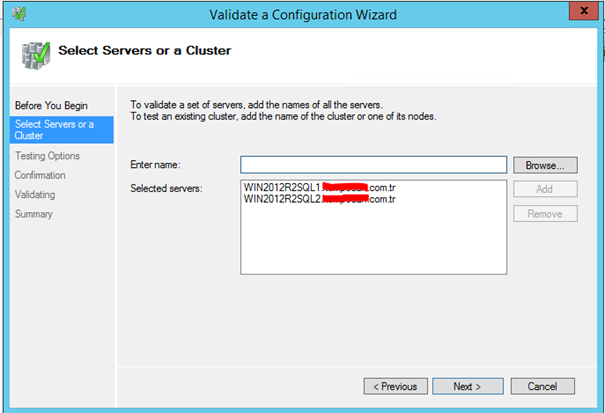Switch to the Summary step
The height and width of the screenshot is (413, 605).
coord(34,214)
